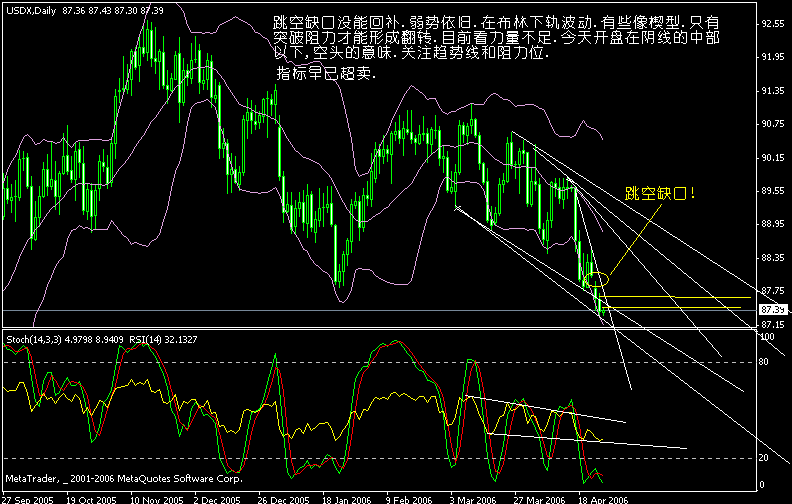Click the 91.35 price axis label
The width and height of the screenshot is (792, 504).
pos(773,91)
